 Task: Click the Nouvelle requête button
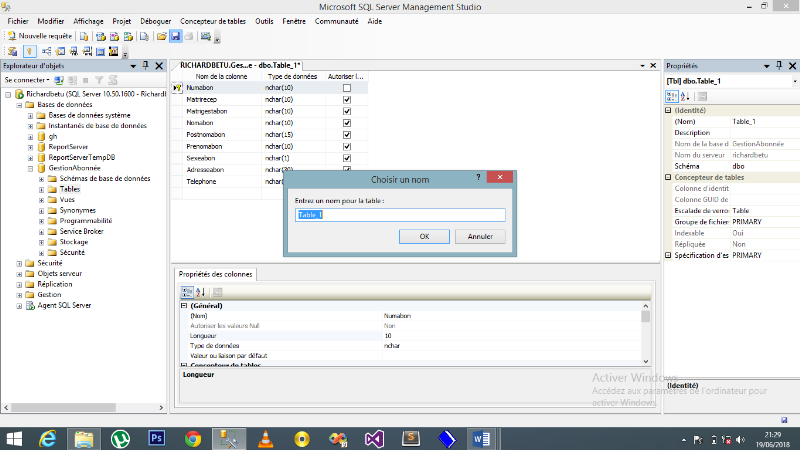point(40,36)
